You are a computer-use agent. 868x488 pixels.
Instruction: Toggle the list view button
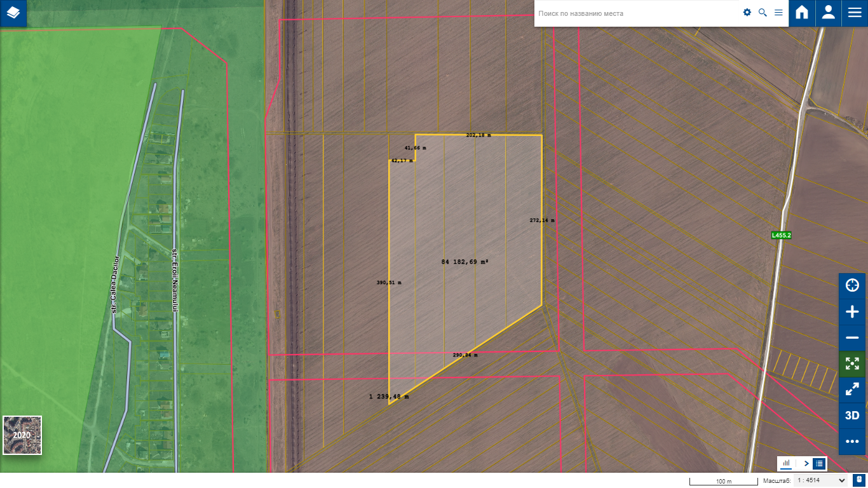(x=820, y=463)
